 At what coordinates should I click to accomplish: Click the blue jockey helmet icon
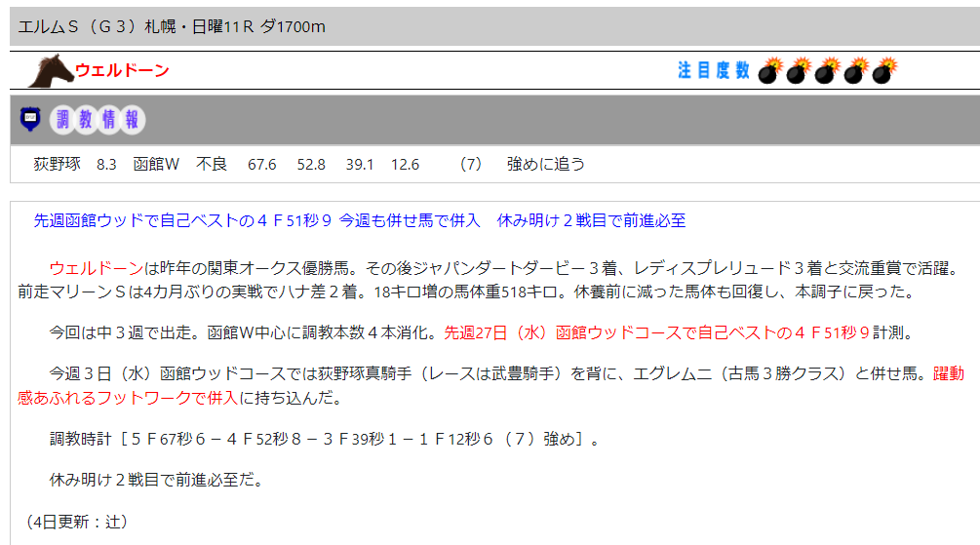(30, 119)
